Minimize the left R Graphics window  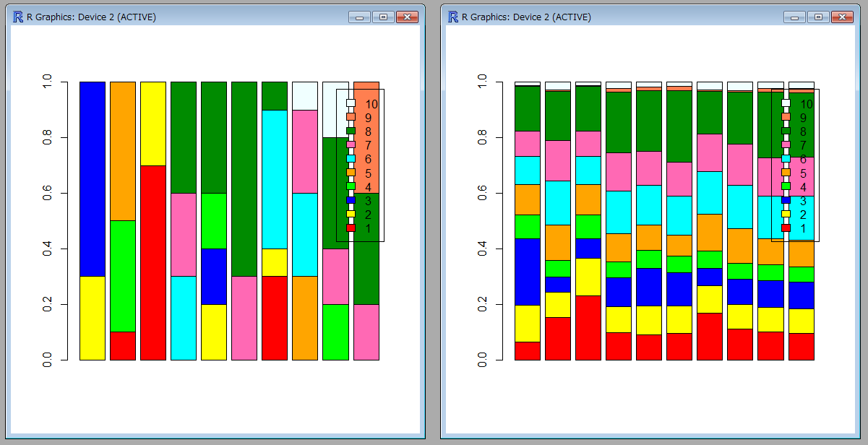point(358,17)
